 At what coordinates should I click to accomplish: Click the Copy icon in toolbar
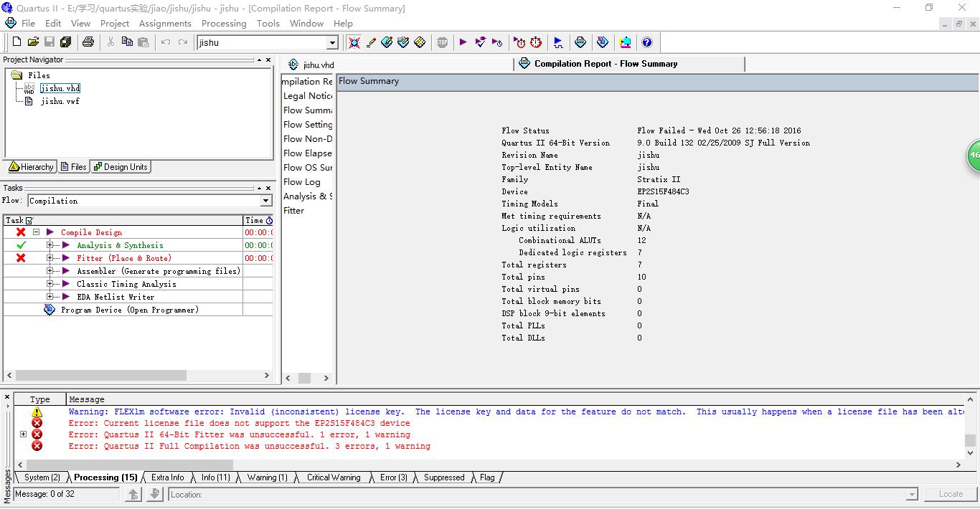126,42
